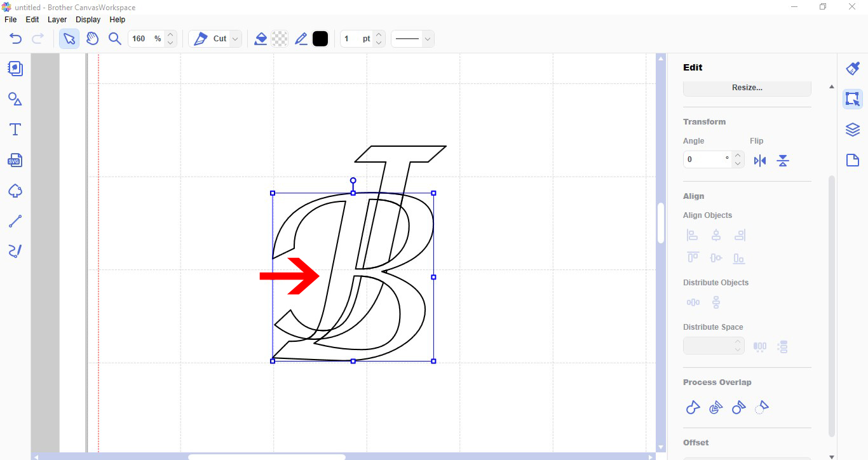Decrease the zoom percentage stepper
The image size is (868, 460).
(170, 43)
